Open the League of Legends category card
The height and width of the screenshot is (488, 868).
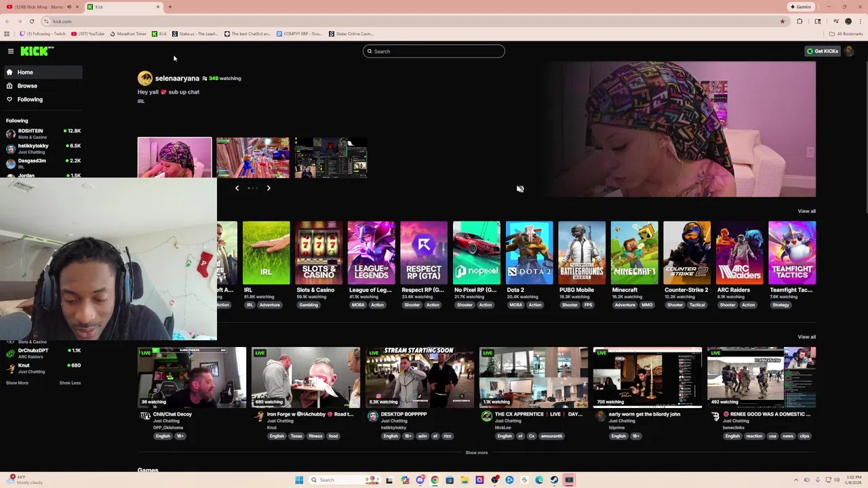click(x=371, y=253)
